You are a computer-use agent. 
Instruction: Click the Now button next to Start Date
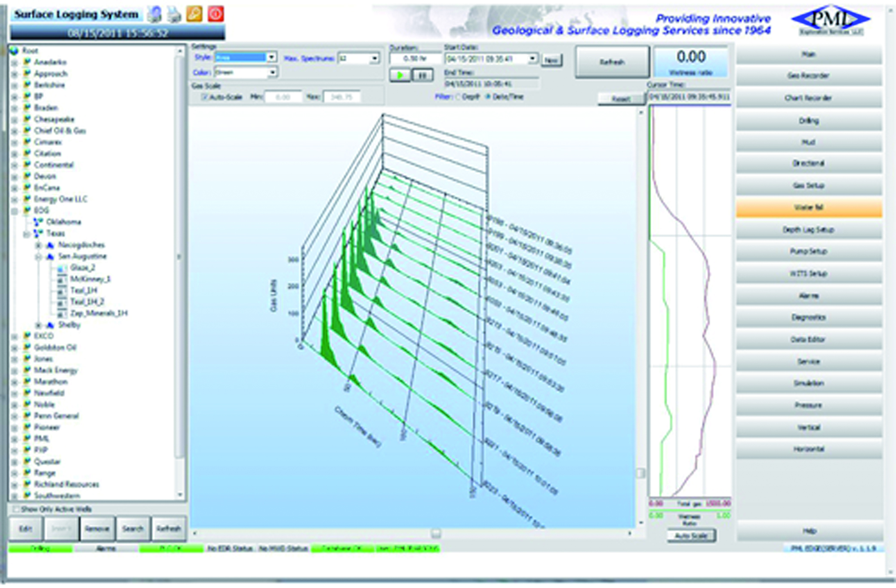551,60
